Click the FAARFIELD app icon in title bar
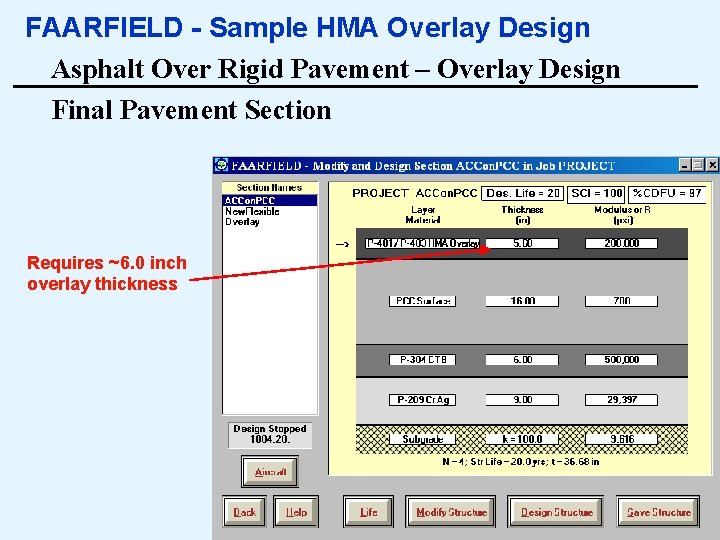The height and width of the screenshot is (540, 720). [x=221, y=165]
